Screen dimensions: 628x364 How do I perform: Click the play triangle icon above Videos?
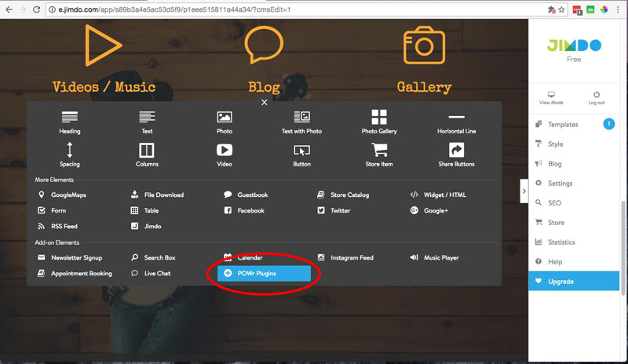[103, 45]
